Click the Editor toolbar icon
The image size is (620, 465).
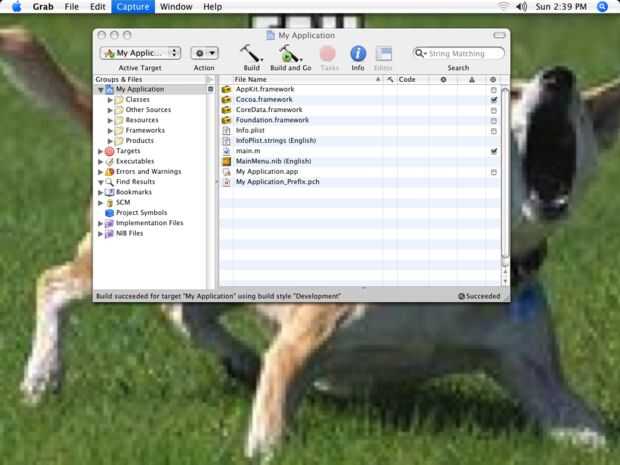click(x=383, y=54)
